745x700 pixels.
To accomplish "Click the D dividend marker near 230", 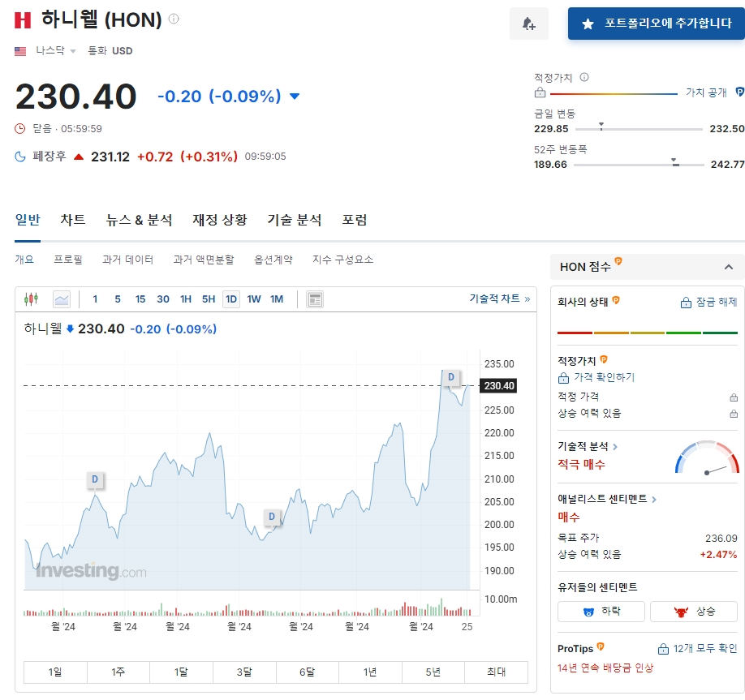I will [x=451, y=377].
